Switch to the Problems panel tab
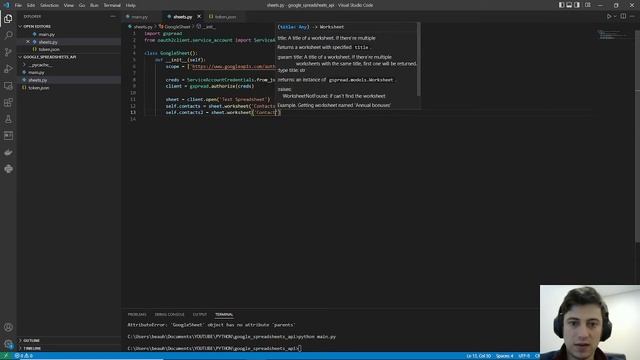640x360 pixels. [137, 315]
